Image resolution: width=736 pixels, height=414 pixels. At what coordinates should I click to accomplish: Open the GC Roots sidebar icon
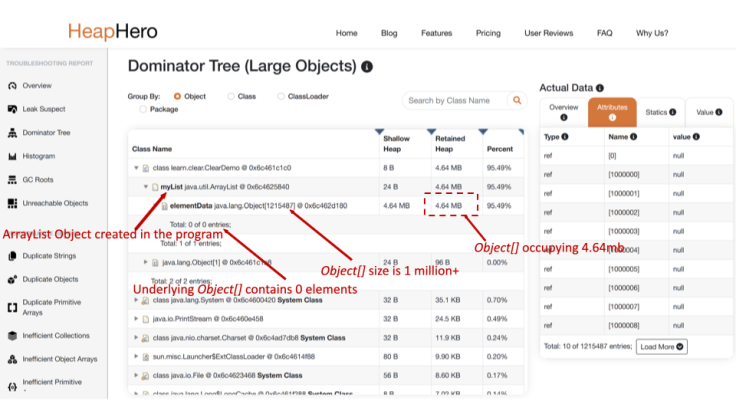click(13, 179)
